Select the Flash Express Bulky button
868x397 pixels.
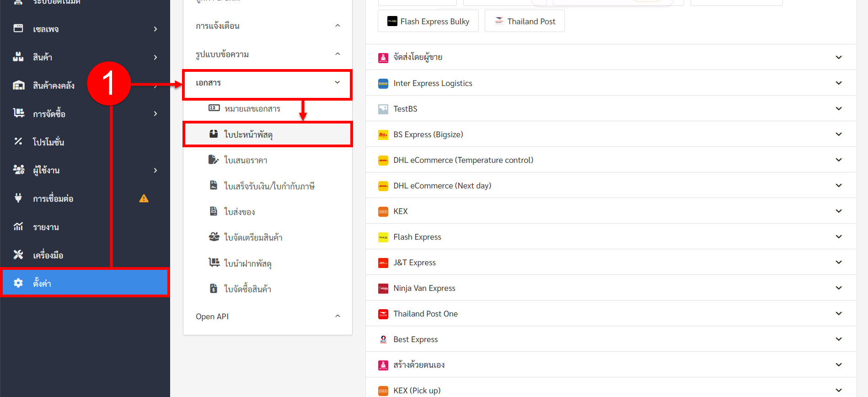[428, 21]
